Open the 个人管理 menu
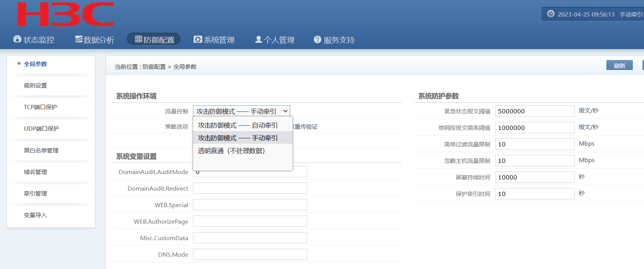 pos(275,40)
